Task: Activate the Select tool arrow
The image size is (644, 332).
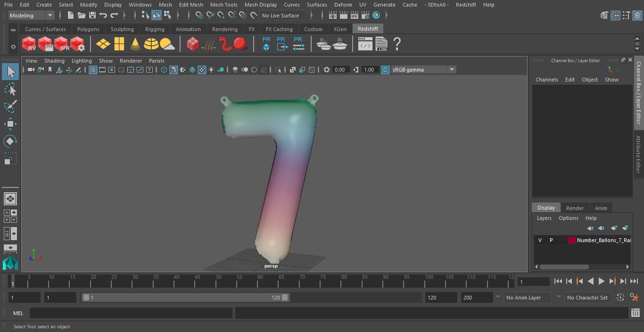Action: coord(10,72)
